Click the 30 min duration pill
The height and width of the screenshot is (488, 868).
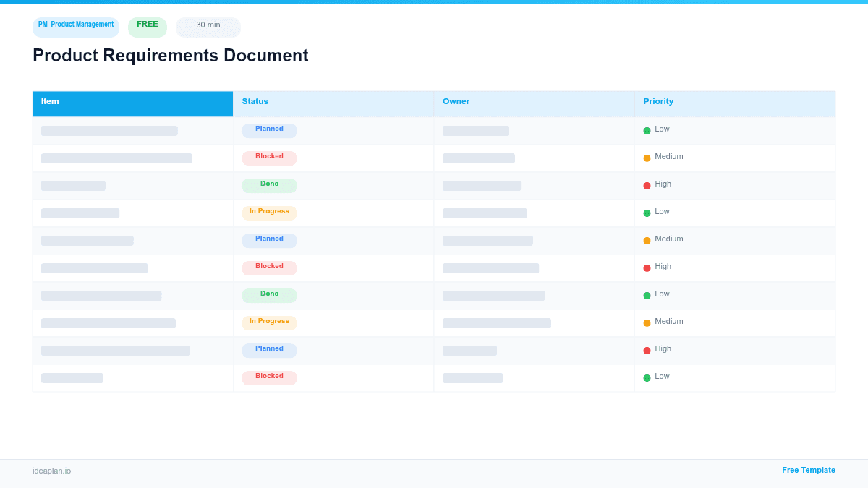tap(208, 26)
